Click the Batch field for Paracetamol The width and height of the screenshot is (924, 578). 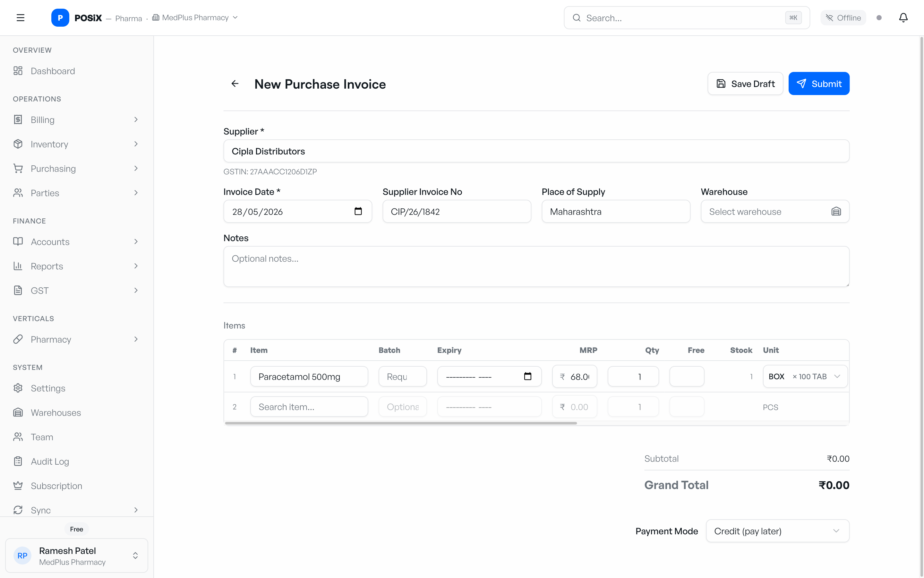[x=402, y=377]
